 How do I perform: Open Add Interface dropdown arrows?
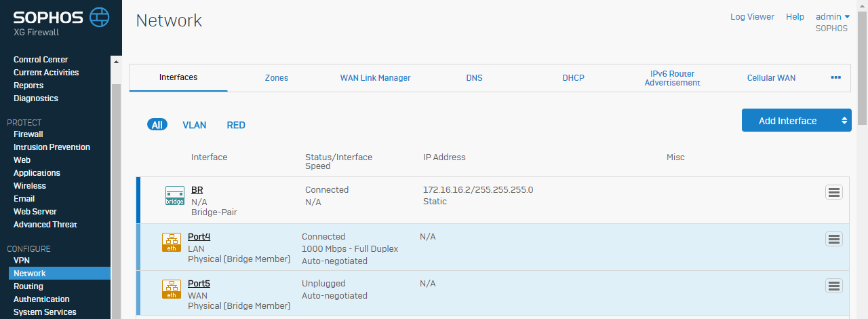(844, 121)
